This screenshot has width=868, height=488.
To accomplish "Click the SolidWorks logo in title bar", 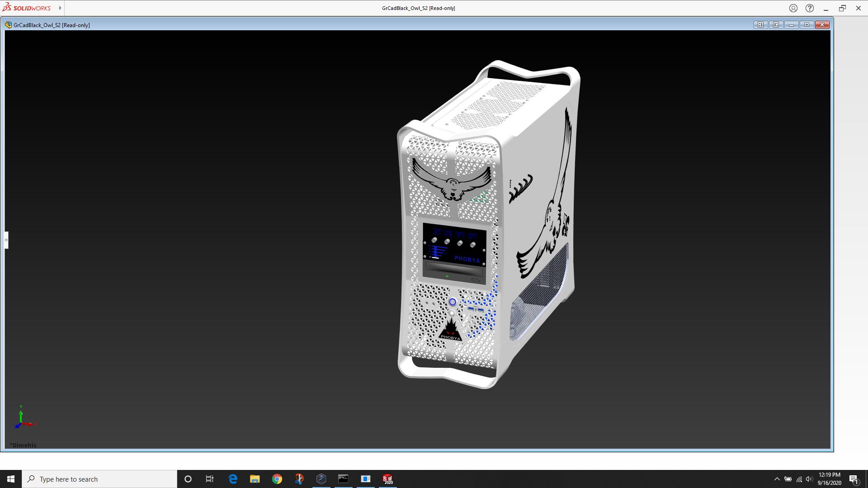I will (27, 8).
